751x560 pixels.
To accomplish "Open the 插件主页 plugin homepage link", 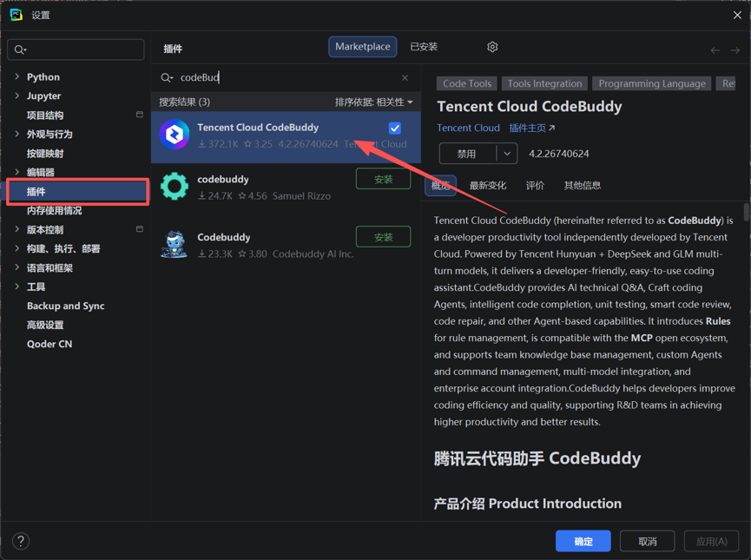I will point(531,128).
